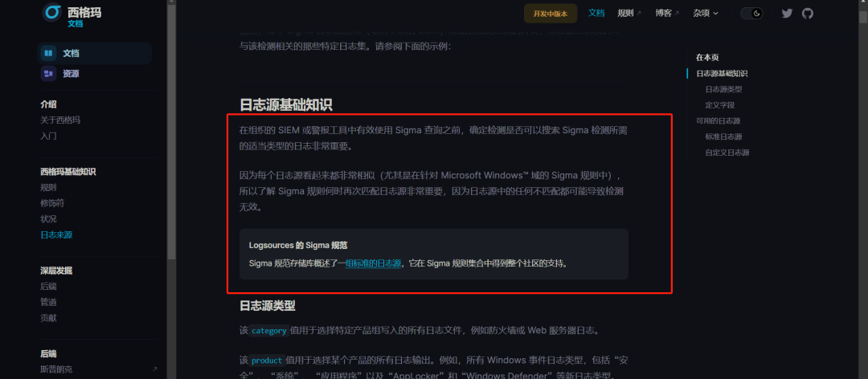Open 贡献 sidebar link
868x379 pixels.
coord(48,318)
